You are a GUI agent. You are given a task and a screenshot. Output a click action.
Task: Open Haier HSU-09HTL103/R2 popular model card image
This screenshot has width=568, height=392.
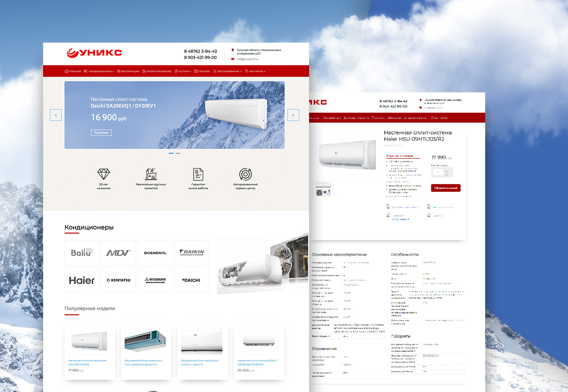[x=89, y=341]
